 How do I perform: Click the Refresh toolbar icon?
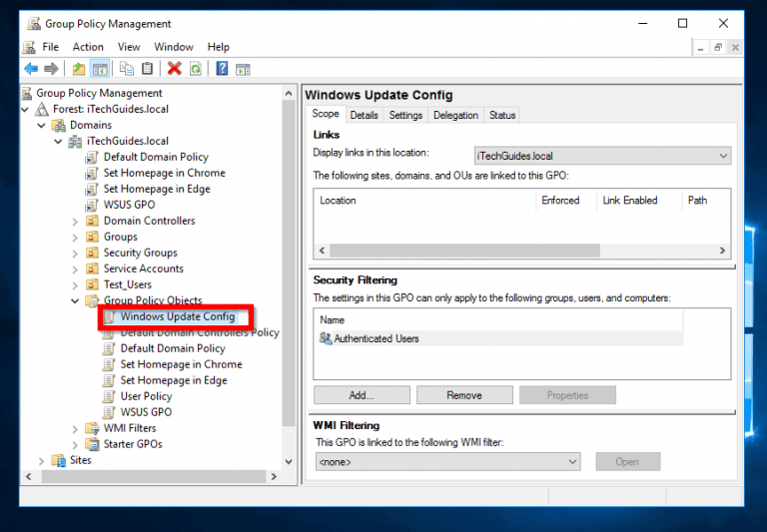pos(196,69)
